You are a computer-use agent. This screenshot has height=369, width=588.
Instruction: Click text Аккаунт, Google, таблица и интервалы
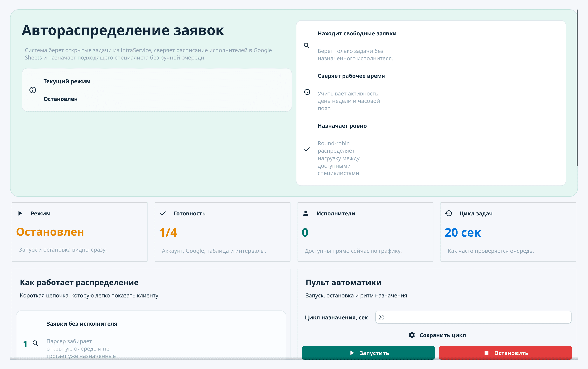tap(214, 251)
